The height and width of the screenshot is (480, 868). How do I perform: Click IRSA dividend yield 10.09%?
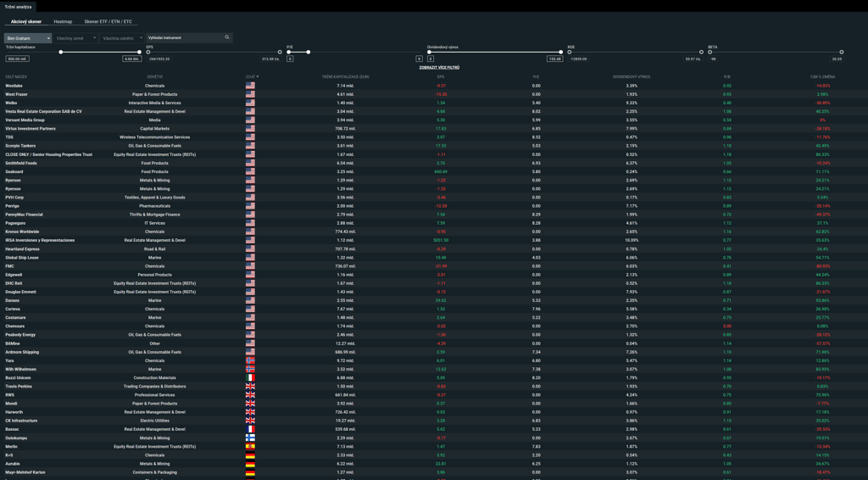[x=632, y=240]
